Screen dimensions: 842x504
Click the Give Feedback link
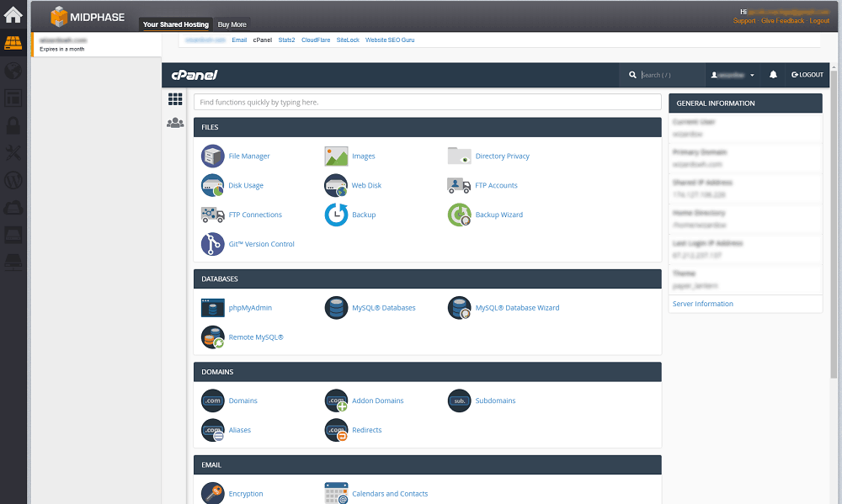(x=782, y=21)
